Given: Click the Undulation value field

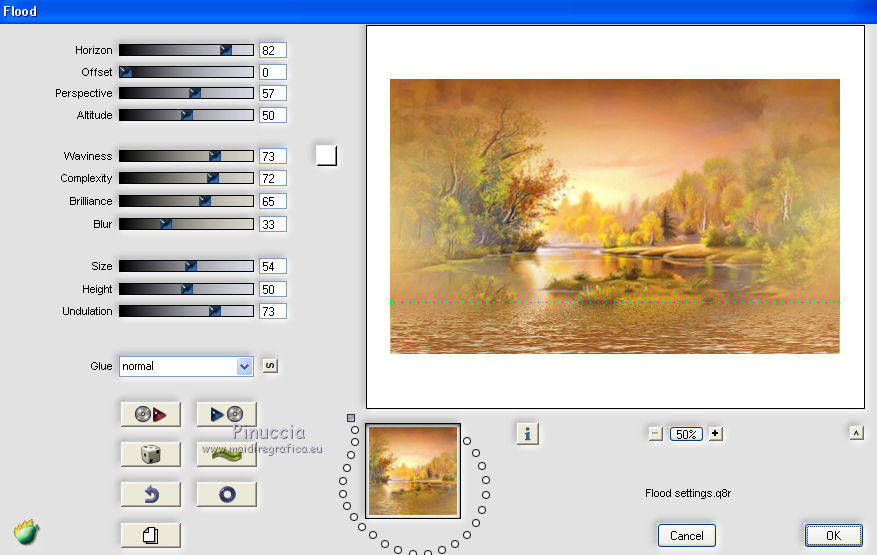Looking at the screenshot, I should [x=272, y=311].
